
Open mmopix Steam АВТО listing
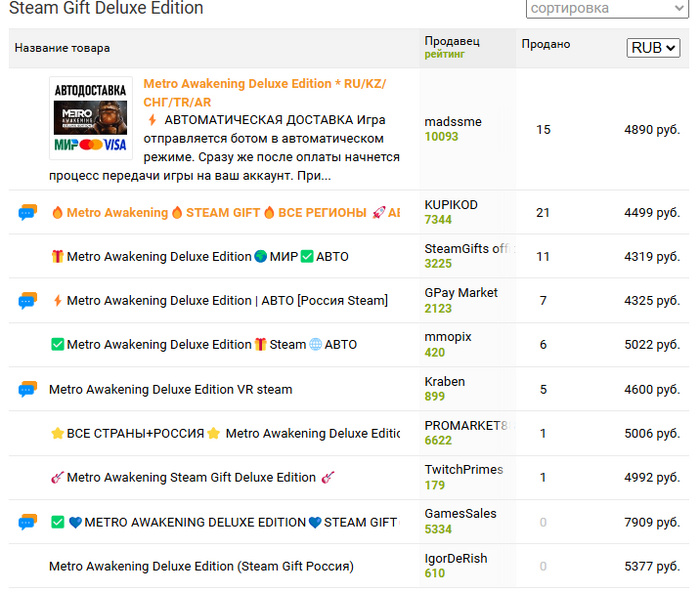(x=204, y=345)
